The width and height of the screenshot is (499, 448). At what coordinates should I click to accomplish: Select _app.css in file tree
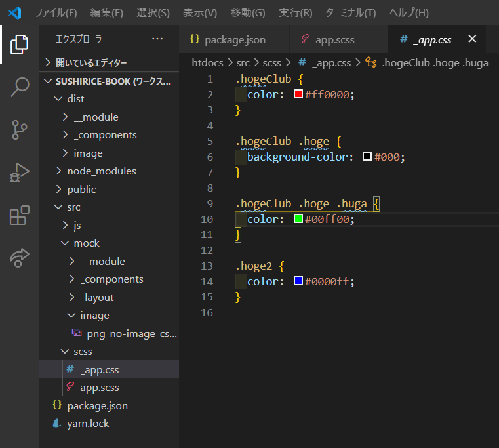109,369
